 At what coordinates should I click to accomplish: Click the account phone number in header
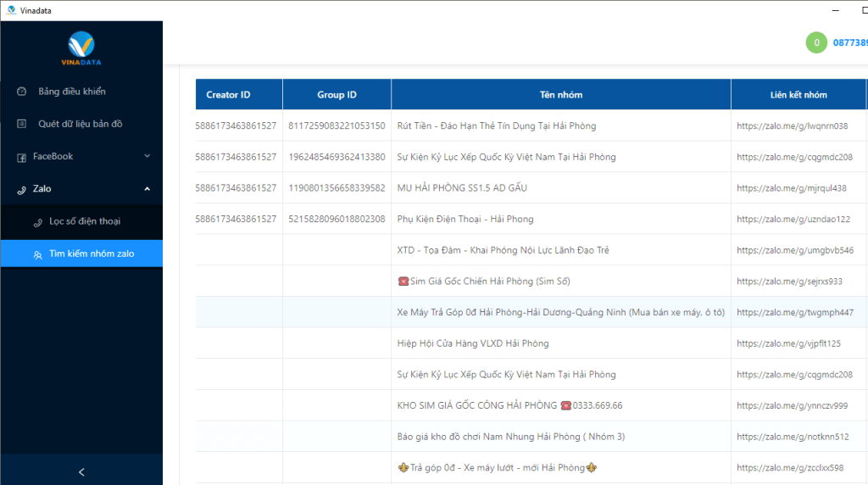pyautogui.click(x=849, y=42)
